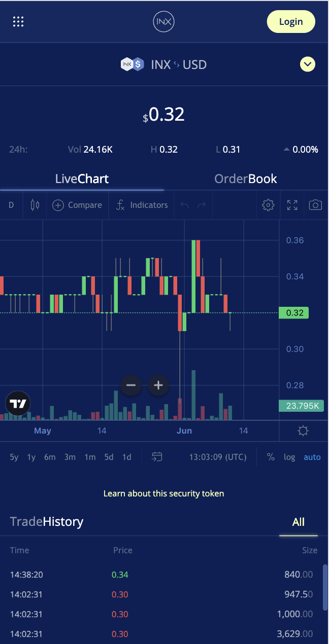Toggle percent scale on the chart
Viewport: 329px width, 644px height.
click(x=271, y=457)
